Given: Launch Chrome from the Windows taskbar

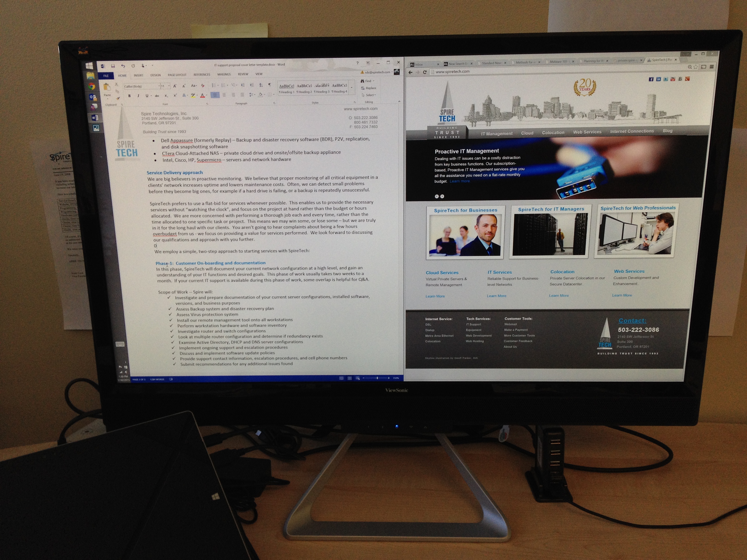Looking at the screenshot, I should click(x=91, y=86).
